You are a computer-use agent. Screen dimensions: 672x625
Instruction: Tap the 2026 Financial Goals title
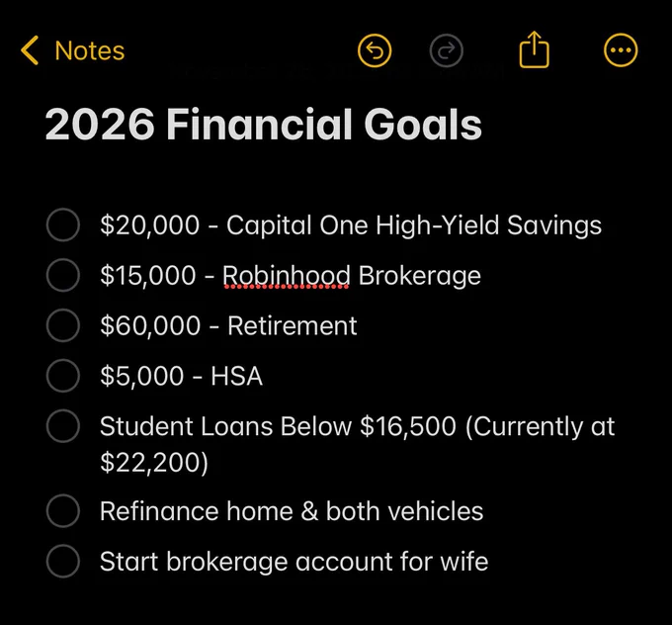coord(264,124)
